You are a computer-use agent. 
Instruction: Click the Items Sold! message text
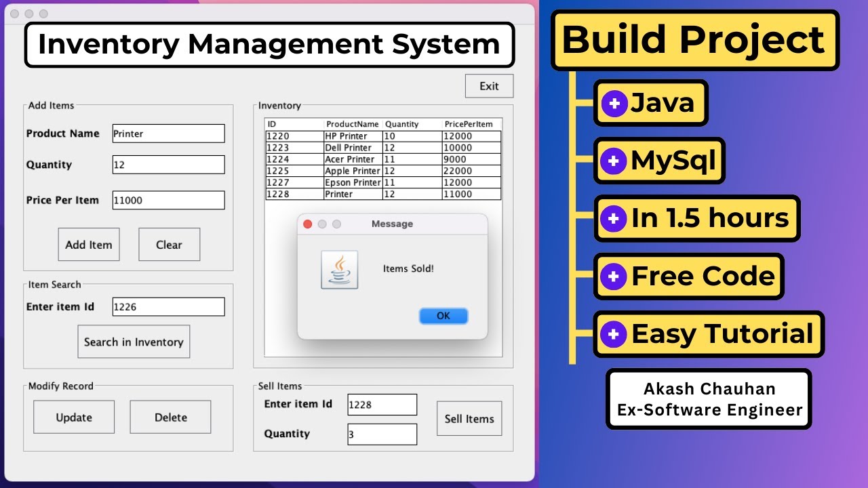pyautogui.click(x=408, y=268)
